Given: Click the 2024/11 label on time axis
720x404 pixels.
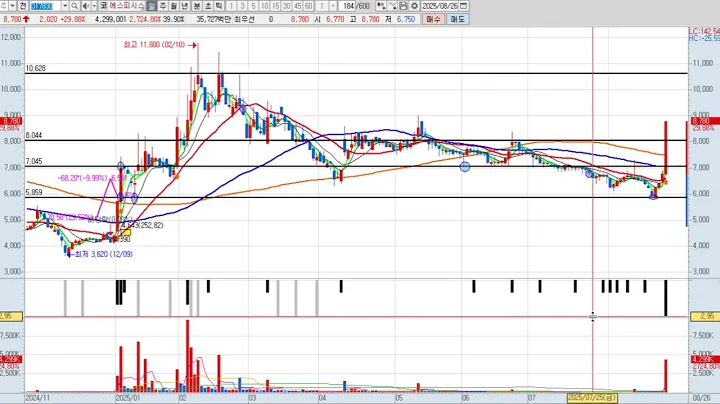Looking at the screenshot, I should (38, 398).
